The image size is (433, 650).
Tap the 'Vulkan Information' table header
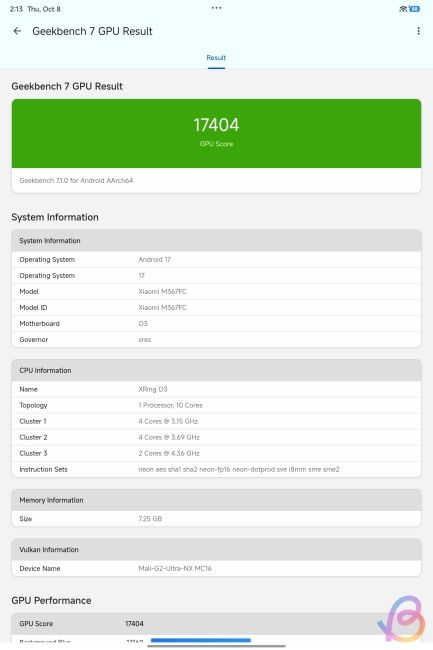pos(216,550)
